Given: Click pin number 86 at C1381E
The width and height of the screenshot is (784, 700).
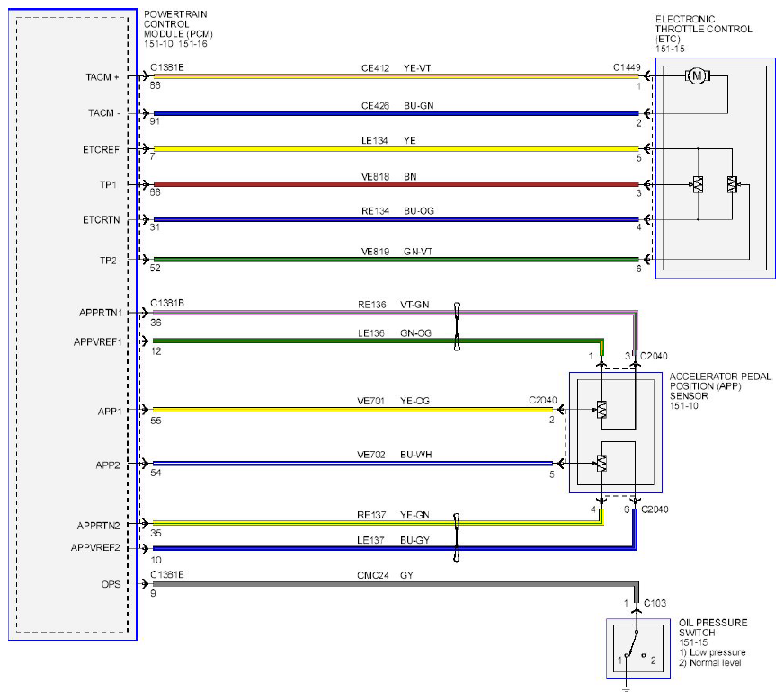Looking at the screenshot, I should tap(155, 85).
